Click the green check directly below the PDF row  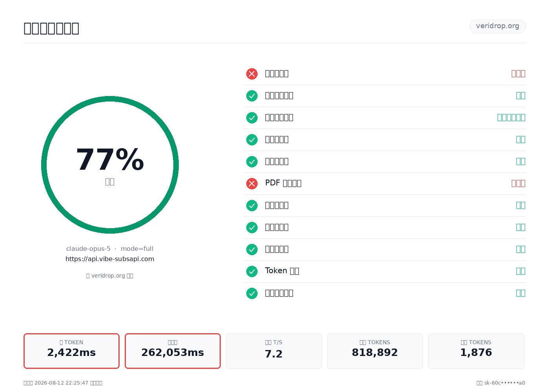point(252,205)
